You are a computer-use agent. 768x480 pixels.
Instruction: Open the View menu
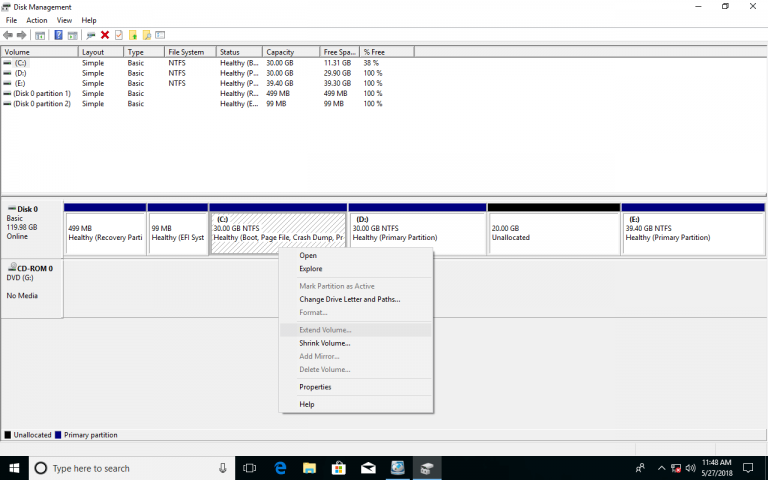pos(64,20)
